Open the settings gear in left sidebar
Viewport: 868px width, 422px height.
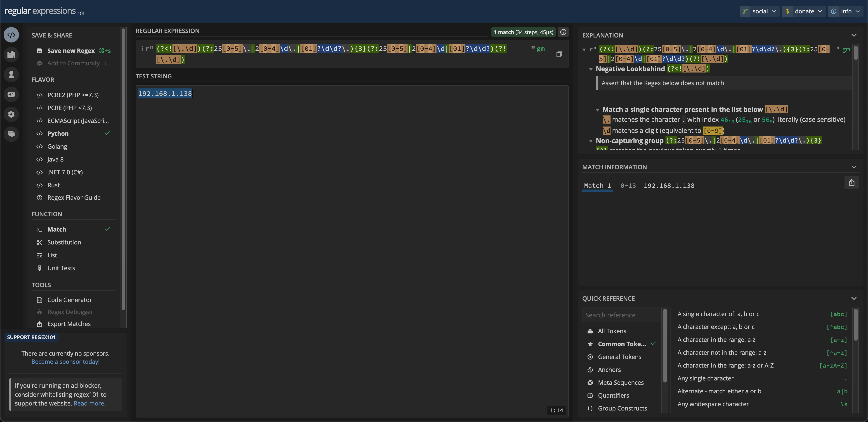[11, 114]
